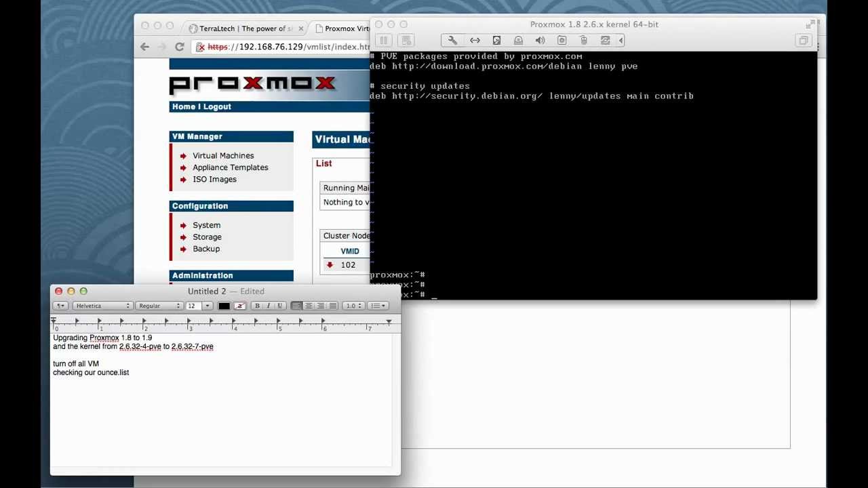Click VM 102 row
This screenshot has height=488, width=868.
(x=345, y=265)
